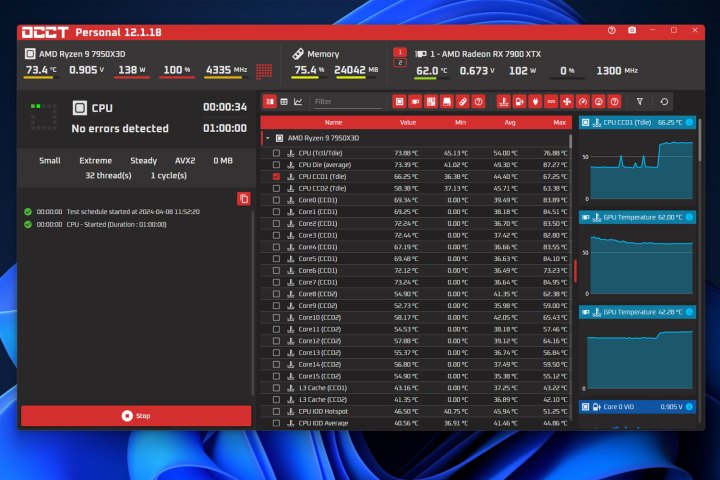Click the 'Extreme' test mode label

tap(96, 161)
